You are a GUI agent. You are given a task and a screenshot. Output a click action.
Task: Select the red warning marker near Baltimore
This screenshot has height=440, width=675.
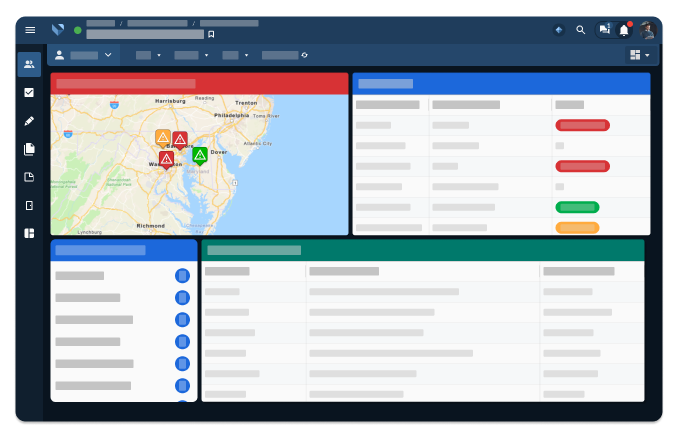click(x=180, y=139)
